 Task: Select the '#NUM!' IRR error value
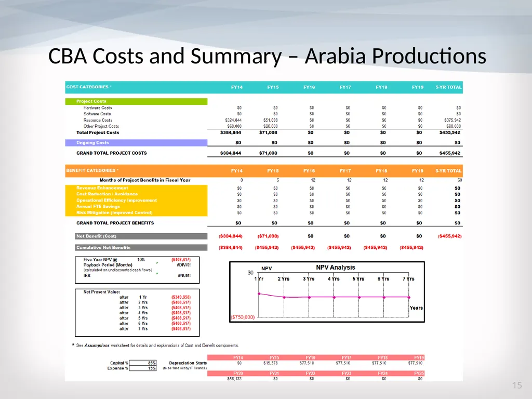[184, 275]
